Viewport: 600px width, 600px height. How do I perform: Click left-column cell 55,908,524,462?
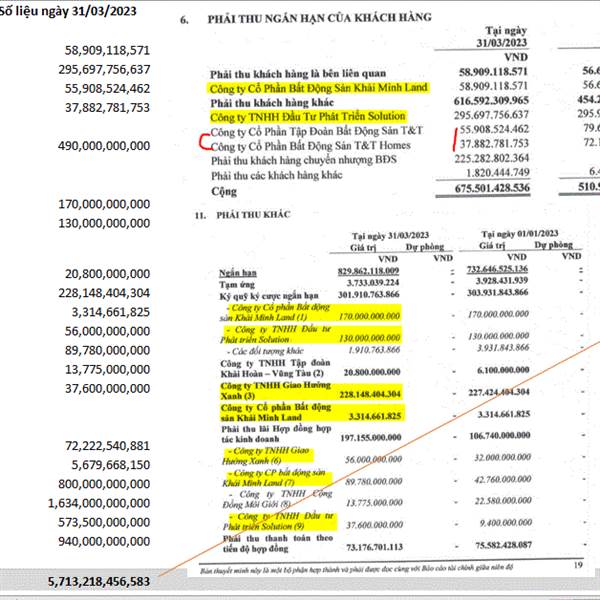point(107,88)
